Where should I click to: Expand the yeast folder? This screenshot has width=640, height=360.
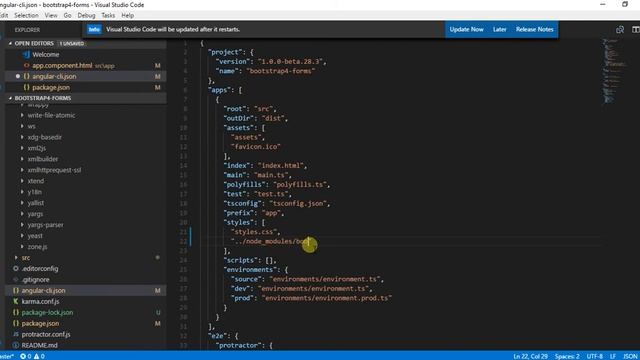point(35,236)
